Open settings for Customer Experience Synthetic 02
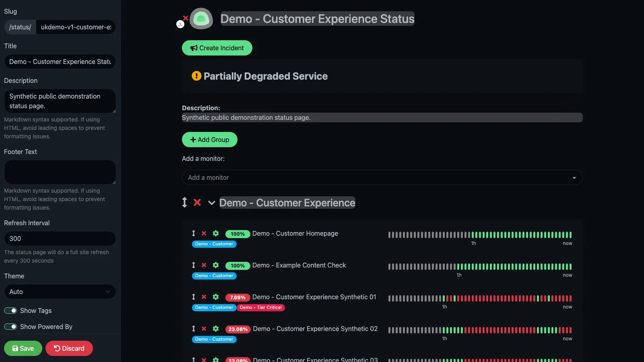The image size is (644, 362). click(x=216, y=329)
